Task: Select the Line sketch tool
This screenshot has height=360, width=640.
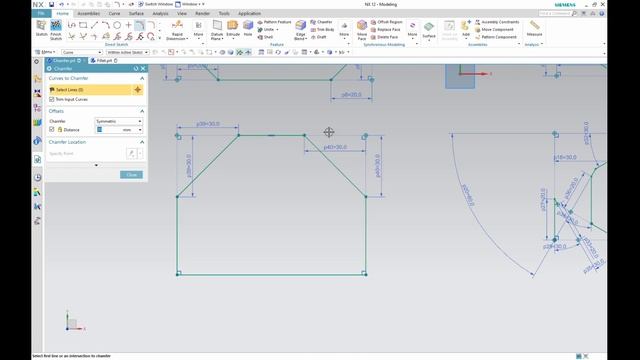Action: pyautogui.click(x=94, y=25)
